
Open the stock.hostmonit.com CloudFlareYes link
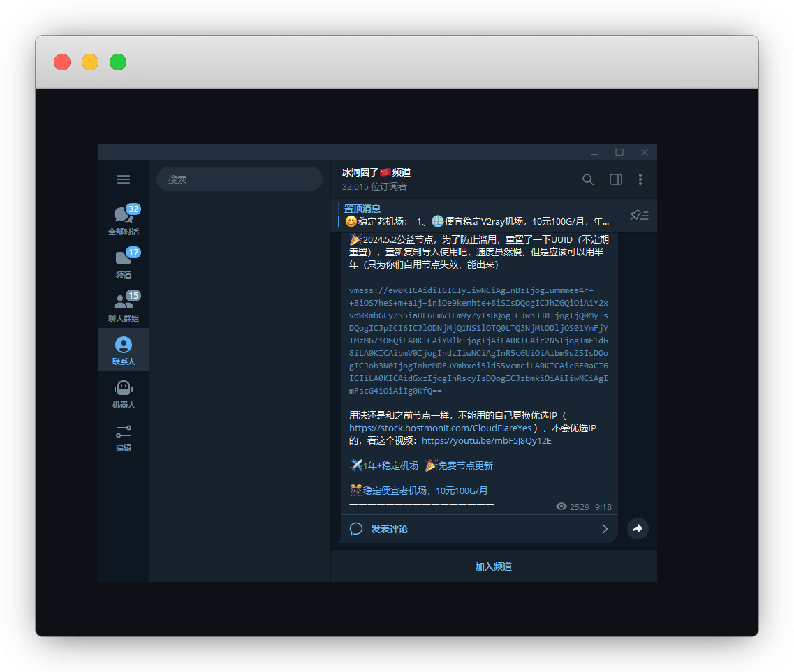pyautogui.click(x=440, y=428)
